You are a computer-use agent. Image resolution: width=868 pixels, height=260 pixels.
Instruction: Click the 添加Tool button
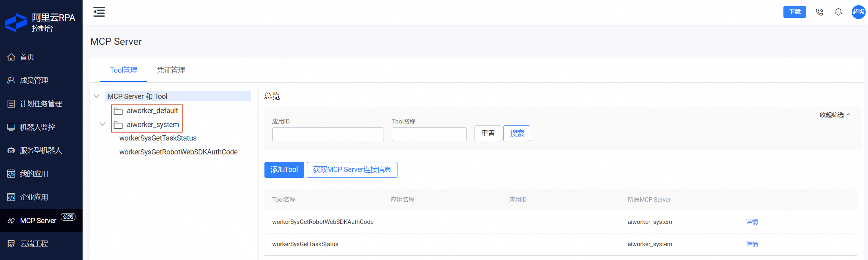[x=284, y=170]
